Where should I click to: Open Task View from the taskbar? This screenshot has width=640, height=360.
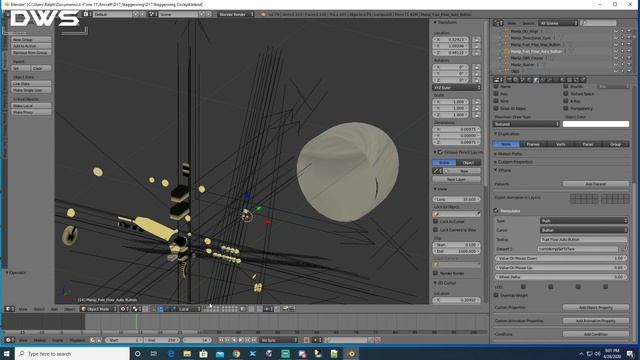pyautogui.click(x=153, y=353)
